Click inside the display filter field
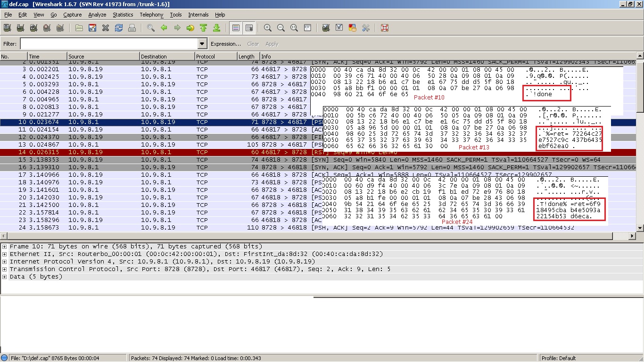This screenshot has height=362, width=644. pyautogui.click(x=108, y=44)
